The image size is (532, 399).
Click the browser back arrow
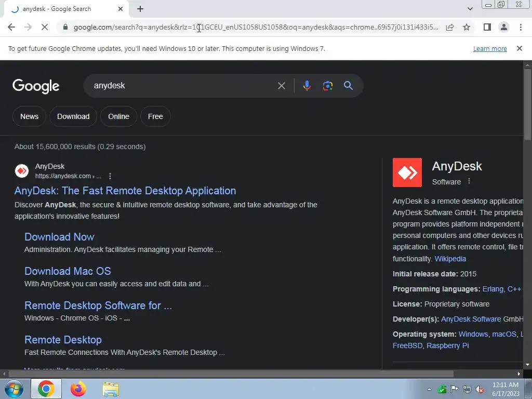11,27
